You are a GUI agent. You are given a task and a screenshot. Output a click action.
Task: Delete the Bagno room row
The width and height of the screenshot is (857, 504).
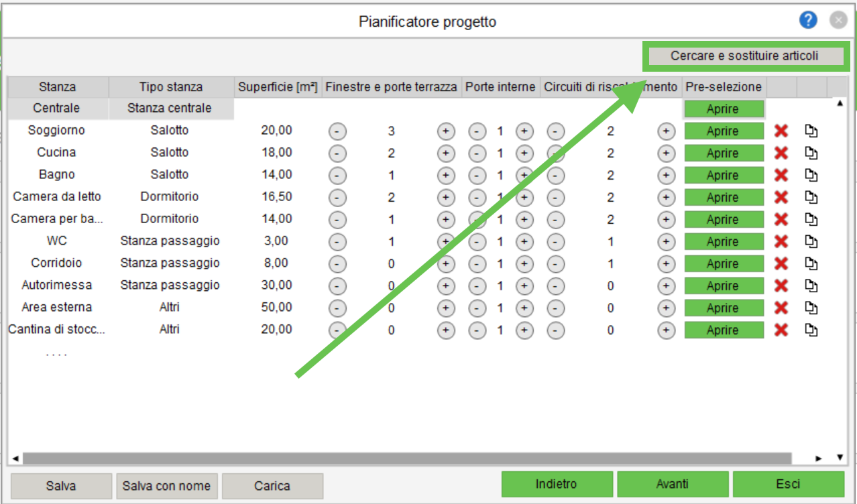click(781, 175)
